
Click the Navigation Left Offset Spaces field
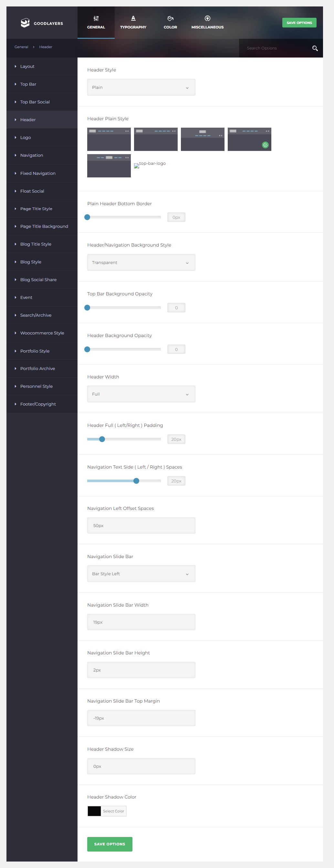pos(141,525)
